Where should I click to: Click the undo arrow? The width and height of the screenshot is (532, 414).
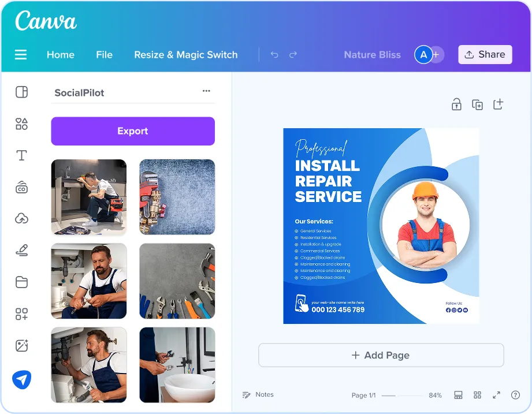274,54
